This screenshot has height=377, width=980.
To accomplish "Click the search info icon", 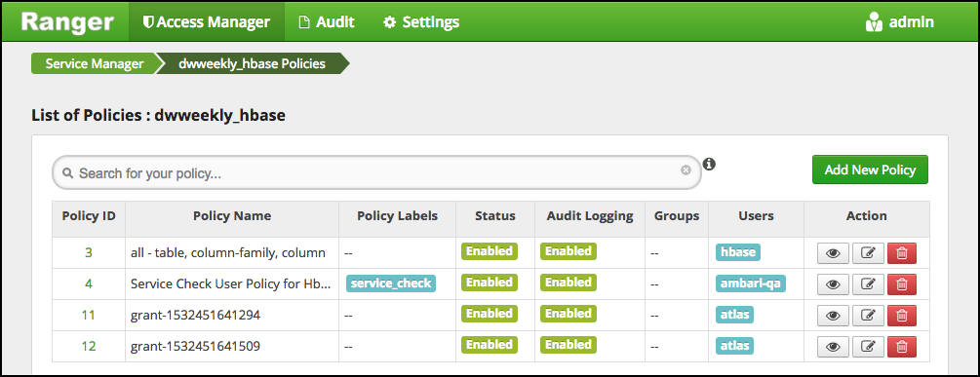I will tap(709, 165).
